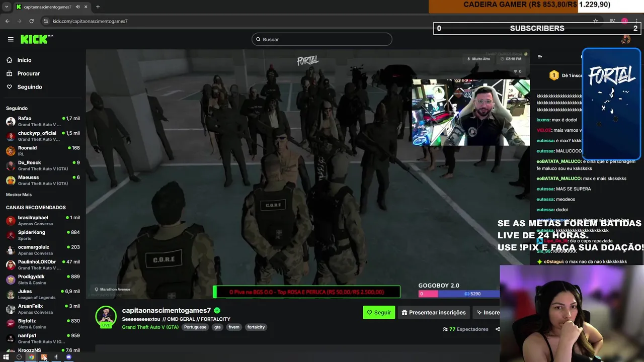
Task: Select the gta tag
Action: [x=217, y=327]
